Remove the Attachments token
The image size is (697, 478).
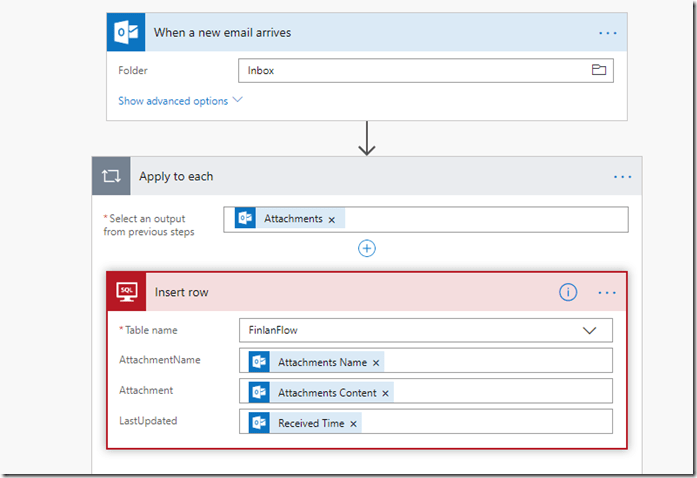point(332,219)
